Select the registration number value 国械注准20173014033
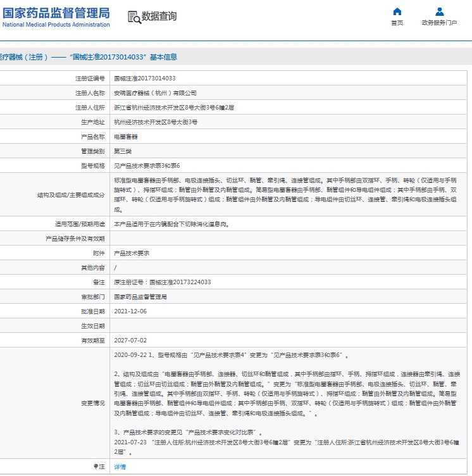Viewport: 472px width, 476px height. click(x=145, y=78)
